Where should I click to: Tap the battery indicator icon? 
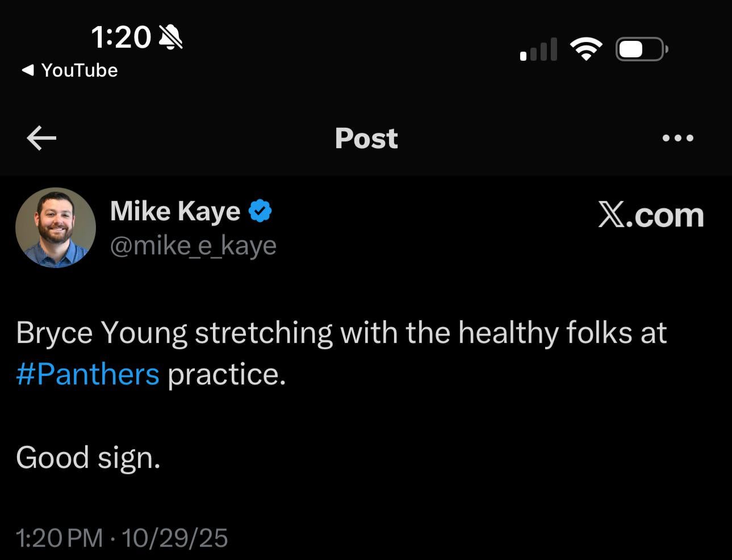pos(641,49)
